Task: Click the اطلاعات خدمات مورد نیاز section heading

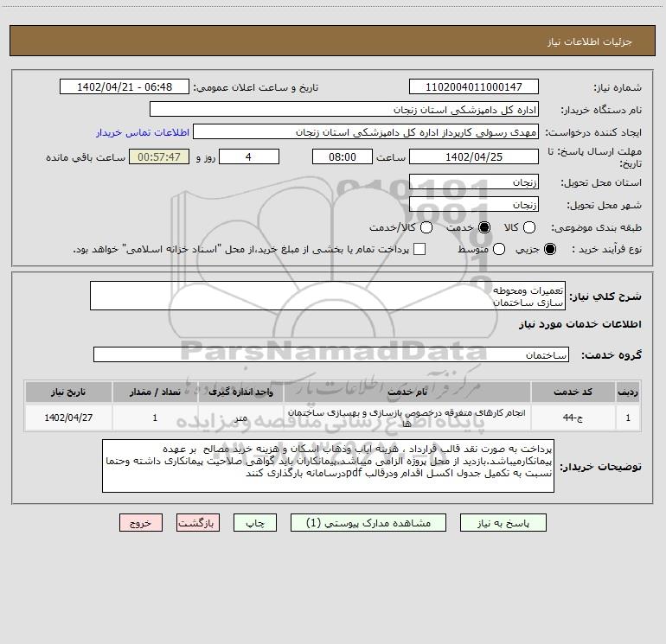Action: coord(580,324)
